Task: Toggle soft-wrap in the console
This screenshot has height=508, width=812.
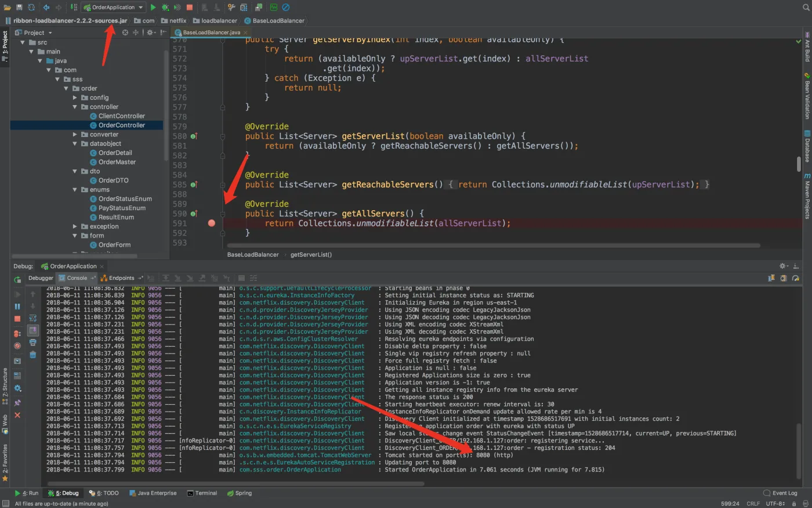Action: (33, 318)
